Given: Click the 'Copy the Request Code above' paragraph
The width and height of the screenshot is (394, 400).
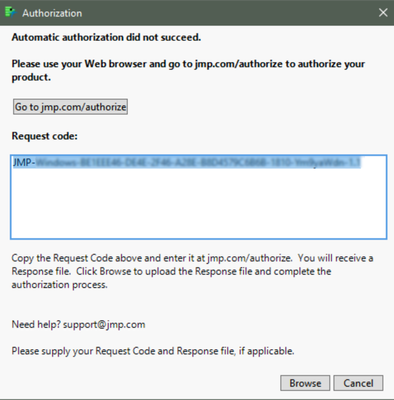Looking at the screenshot, I should pyautogui.click(x=192, y=271).
